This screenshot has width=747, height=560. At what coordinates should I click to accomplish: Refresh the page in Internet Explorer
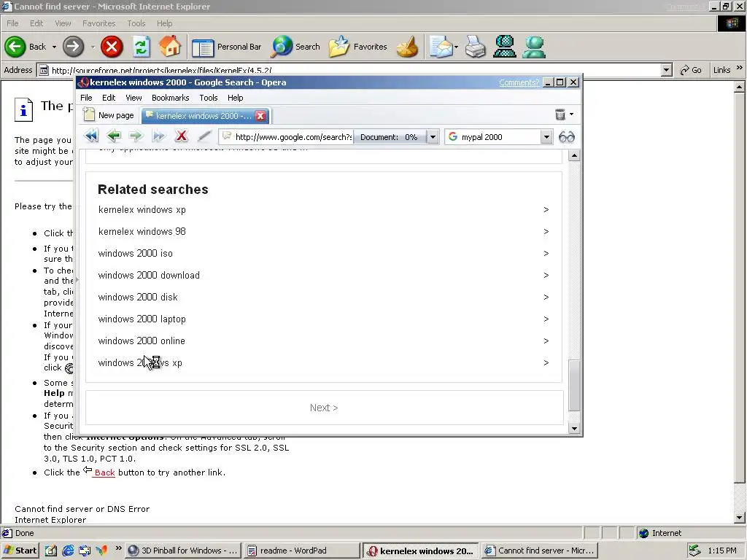pos(141,47)
